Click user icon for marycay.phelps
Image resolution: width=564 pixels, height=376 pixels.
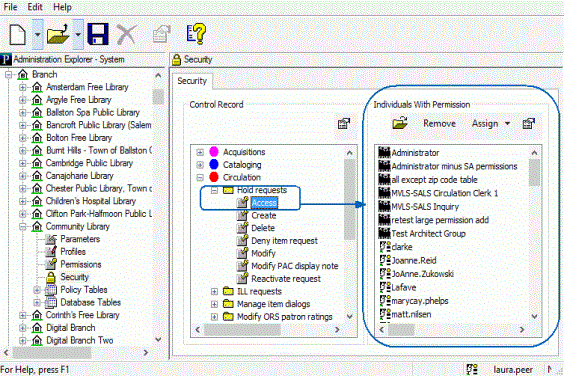pos(385,300)
